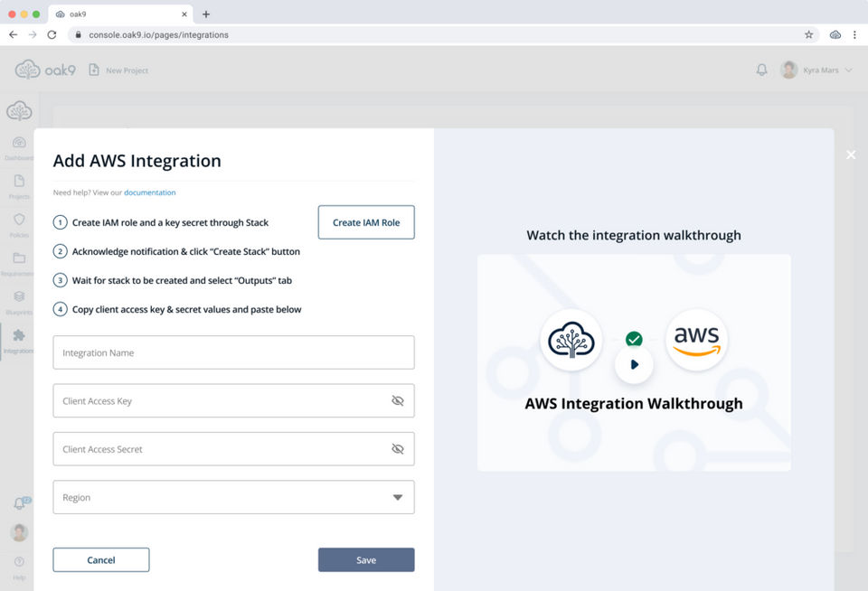Screen dimensions: 868x591
Task: Click the user avatar in the lower sidebar
Action: click(x=19, y=532)
